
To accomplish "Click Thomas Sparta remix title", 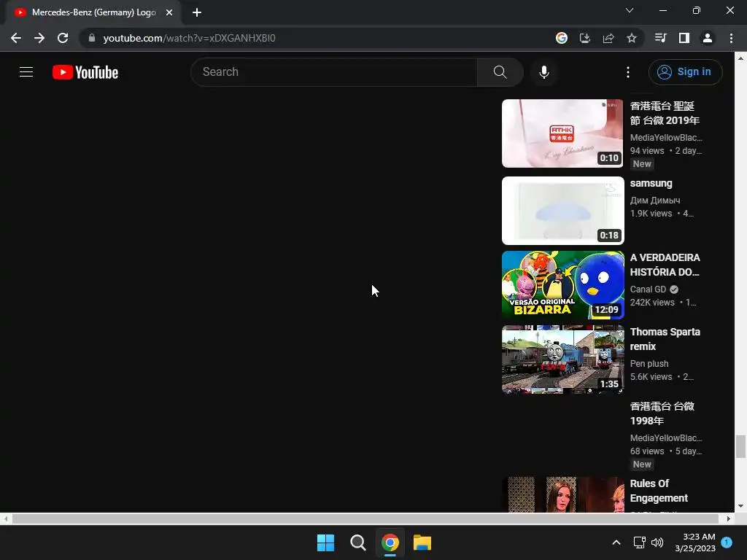I will click(x=665, y=339).
